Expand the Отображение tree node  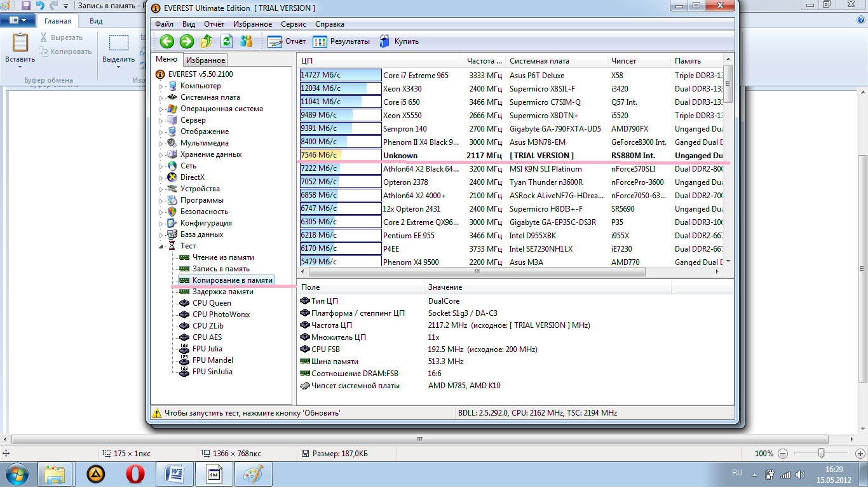tap(161, 132)
